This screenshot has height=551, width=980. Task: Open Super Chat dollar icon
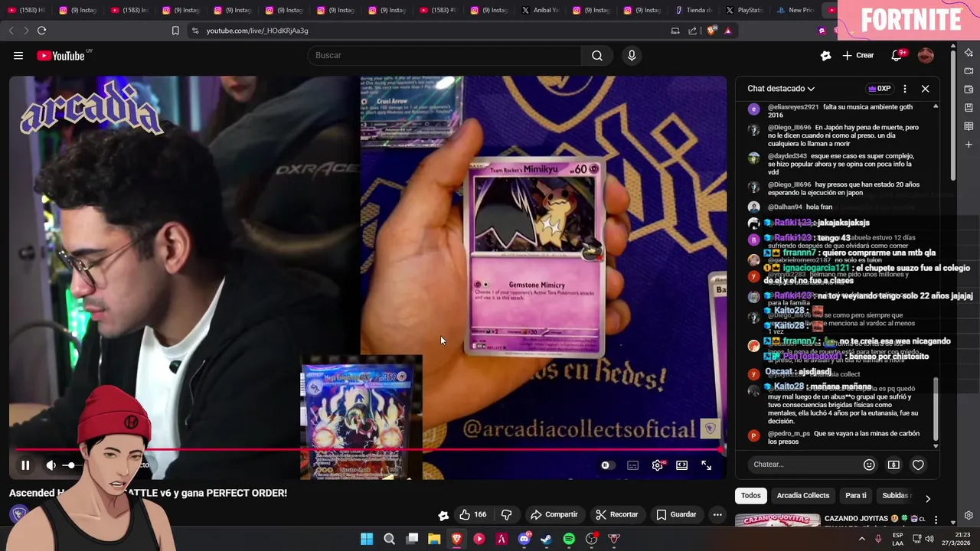coord(893,465)
